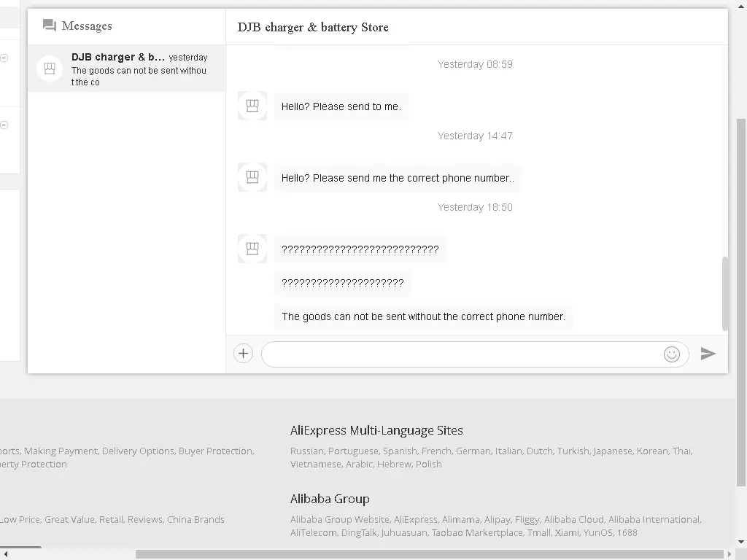Click right arrow of horizontal scrollbar
The image size is (747, 560).
click(729, 554)
